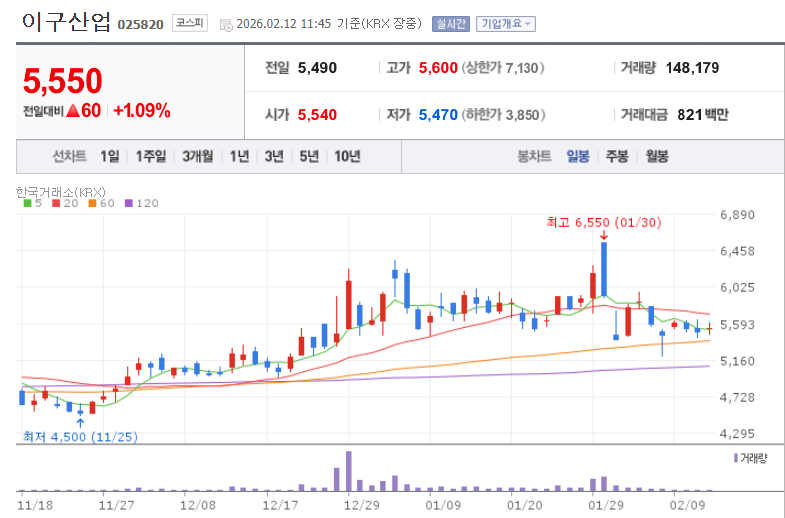Click the 상한가 7,130 upper limit text
Viewport: 785px width, 518px height.
[x=503, y=68]
